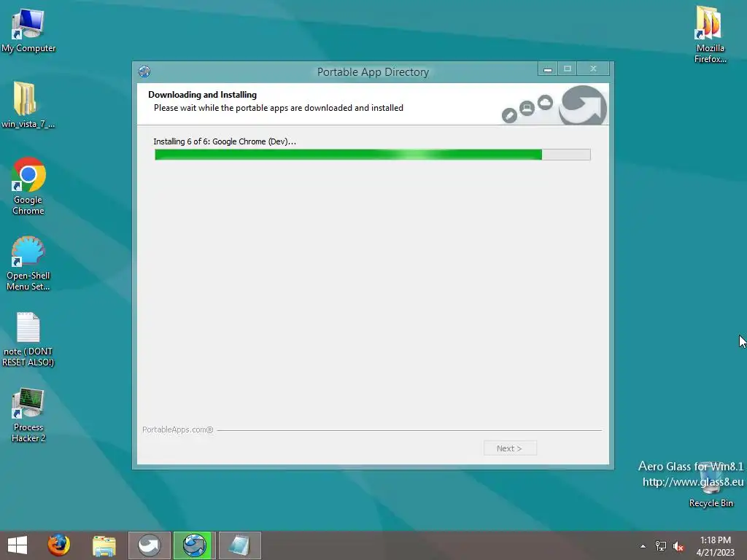Open the My Computer desktop icon
747x560 pixels.
pyautogui.click(x=28, y=29)
